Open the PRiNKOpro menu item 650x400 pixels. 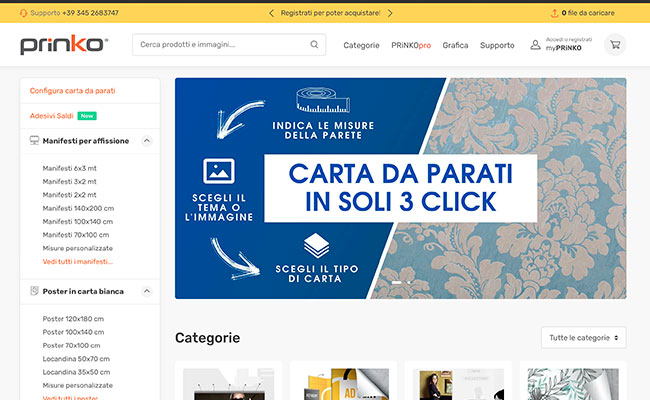pyautogui.click(x=411, y=45)
